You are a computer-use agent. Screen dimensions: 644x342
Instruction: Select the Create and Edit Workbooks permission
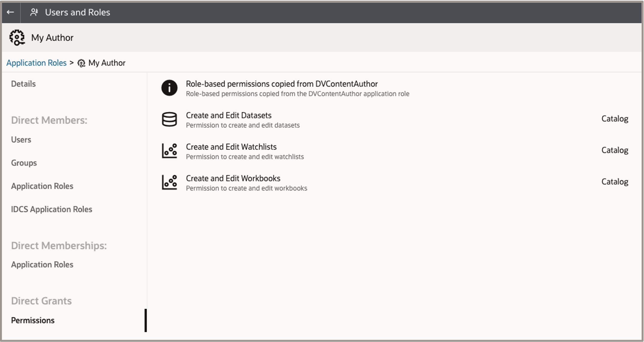(x=233, y=178)
